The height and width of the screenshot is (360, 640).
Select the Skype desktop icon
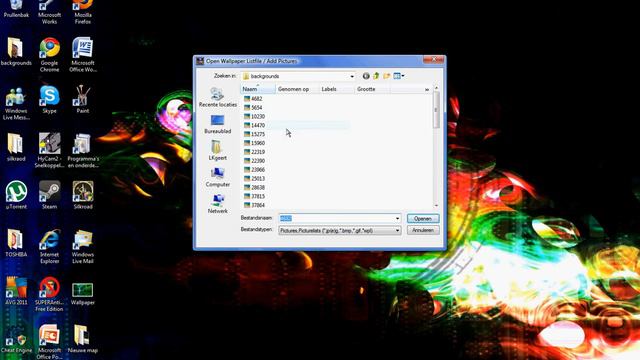(x=49, y=100)
